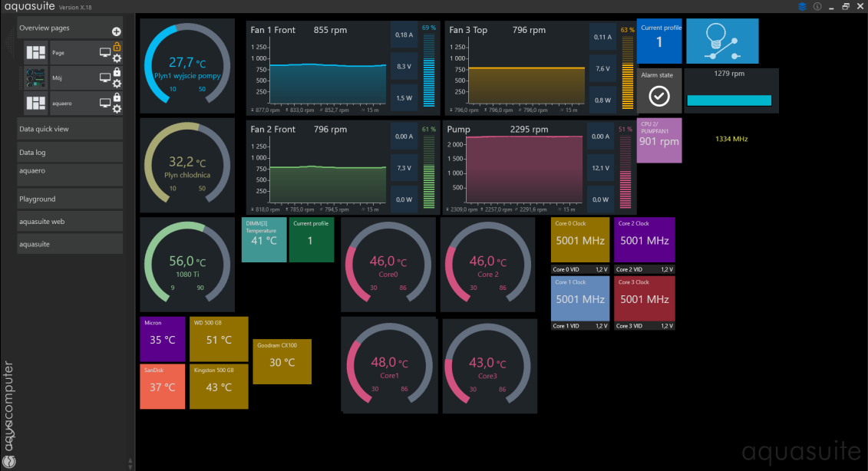Click the Fan 2 Front 61 % bar
This screenshot has width=868, height=471.
pyautogui.click(x=429, y=172)
